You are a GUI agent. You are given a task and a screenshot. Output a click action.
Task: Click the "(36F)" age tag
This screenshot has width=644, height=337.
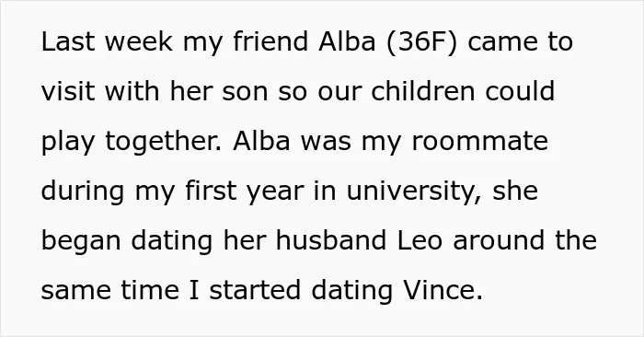click(x=421, y=42)
